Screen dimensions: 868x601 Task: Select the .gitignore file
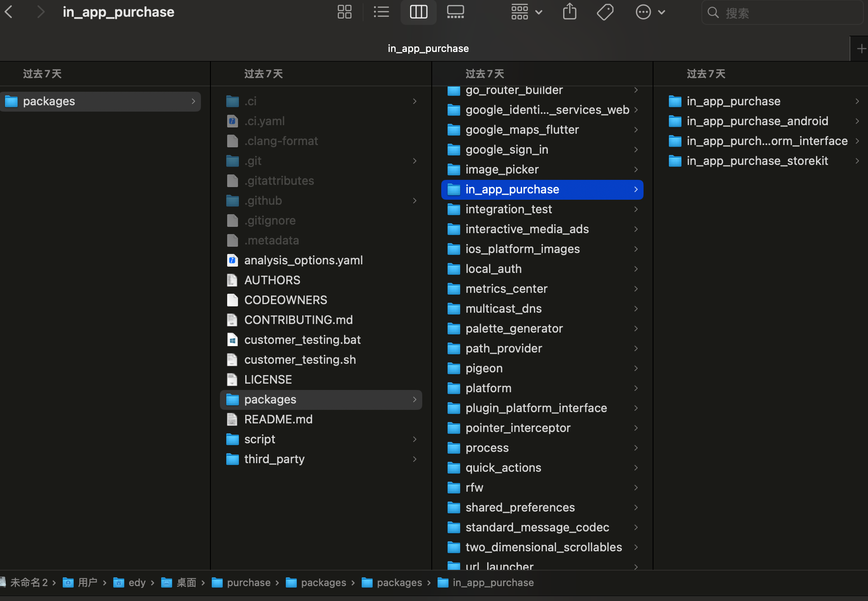321,221
